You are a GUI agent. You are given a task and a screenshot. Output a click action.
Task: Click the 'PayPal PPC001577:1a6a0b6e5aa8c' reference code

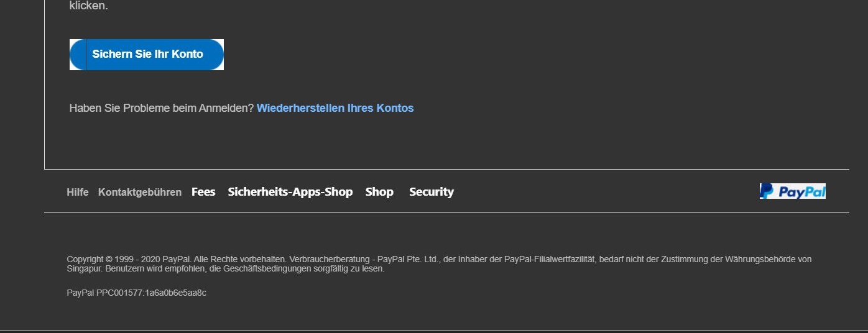point(137,293)
